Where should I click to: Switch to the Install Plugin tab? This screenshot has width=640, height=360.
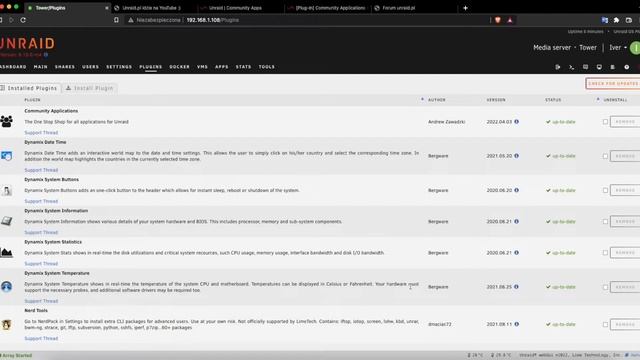[89, 88]
